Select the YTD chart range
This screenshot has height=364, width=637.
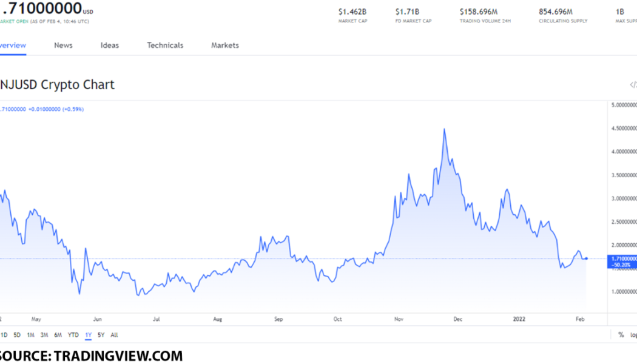point(73,334)
